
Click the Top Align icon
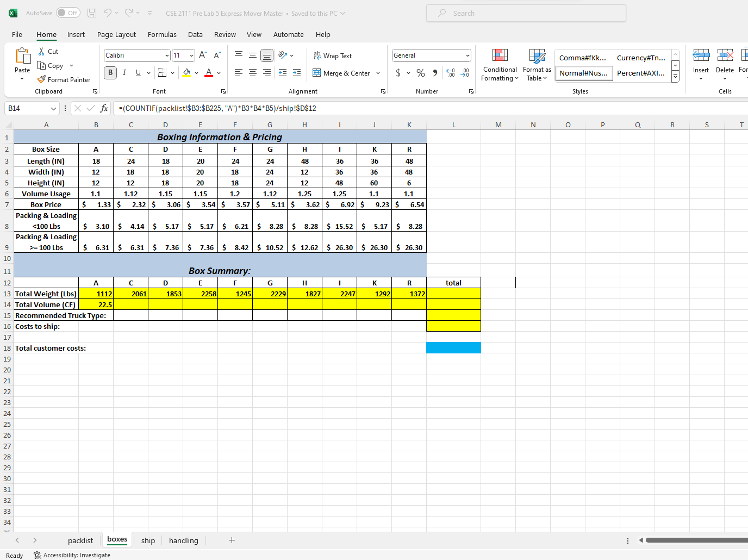coord(239,55)
